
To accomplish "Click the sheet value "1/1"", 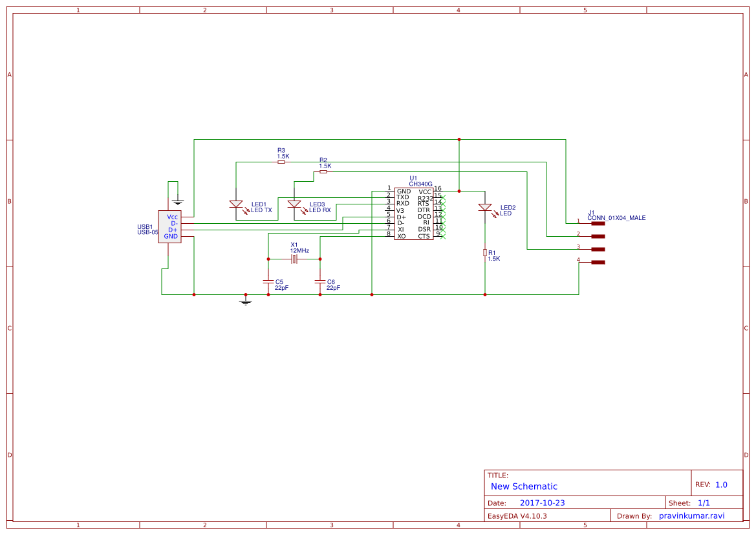I will click(704, 503).
